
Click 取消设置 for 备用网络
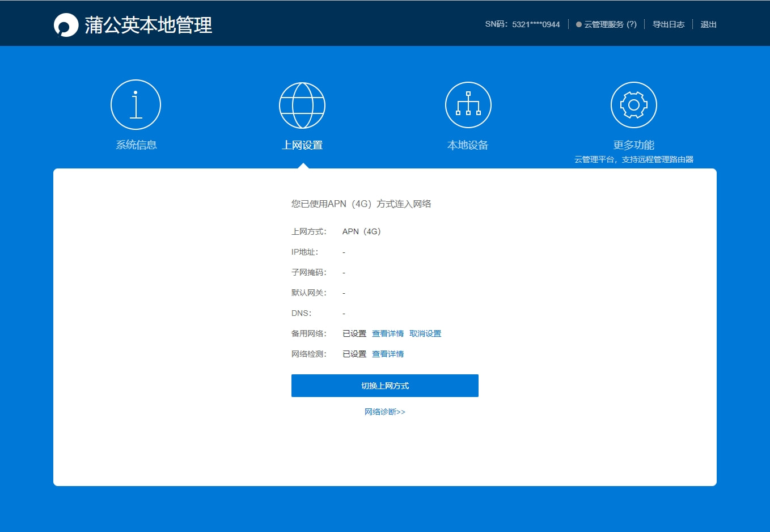(x=425, y=333)
